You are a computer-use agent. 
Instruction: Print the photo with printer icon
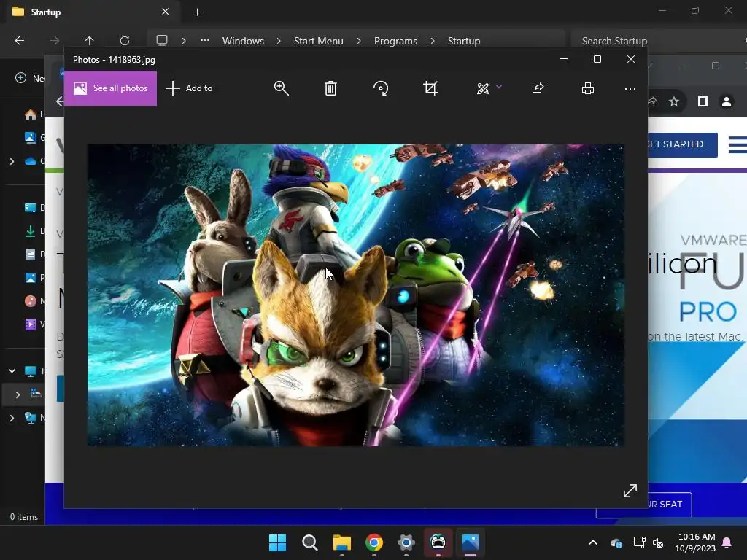tap(588, 88)
